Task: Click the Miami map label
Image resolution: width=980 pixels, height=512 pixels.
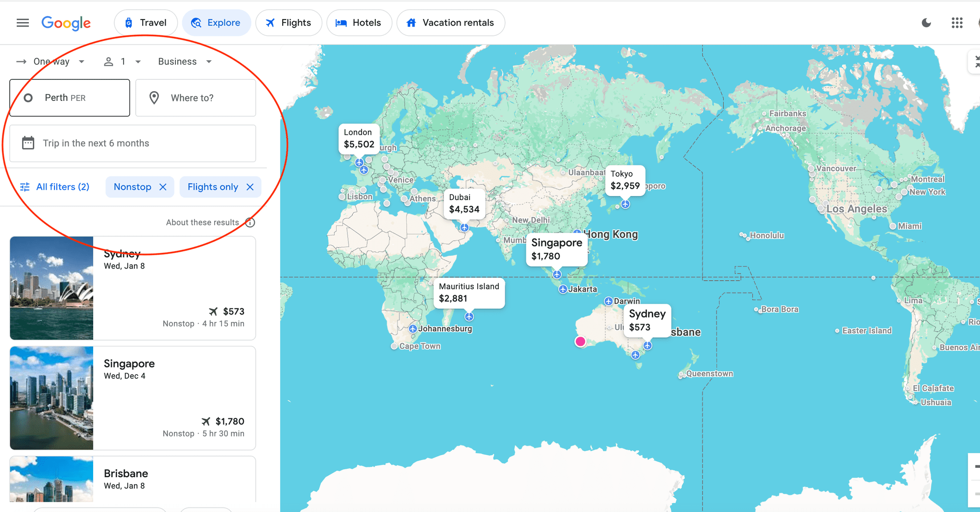Action: (x=910, y=226)
